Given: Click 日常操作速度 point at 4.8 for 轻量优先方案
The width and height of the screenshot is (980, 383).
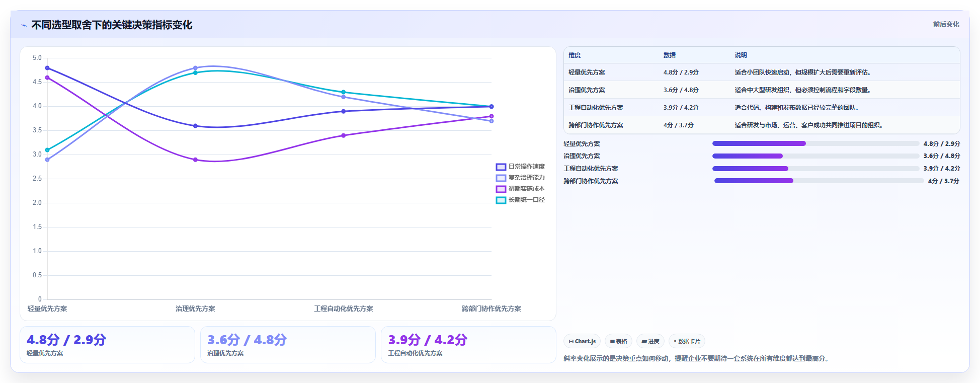Looking at the screenshot, I should click(47, 68).
